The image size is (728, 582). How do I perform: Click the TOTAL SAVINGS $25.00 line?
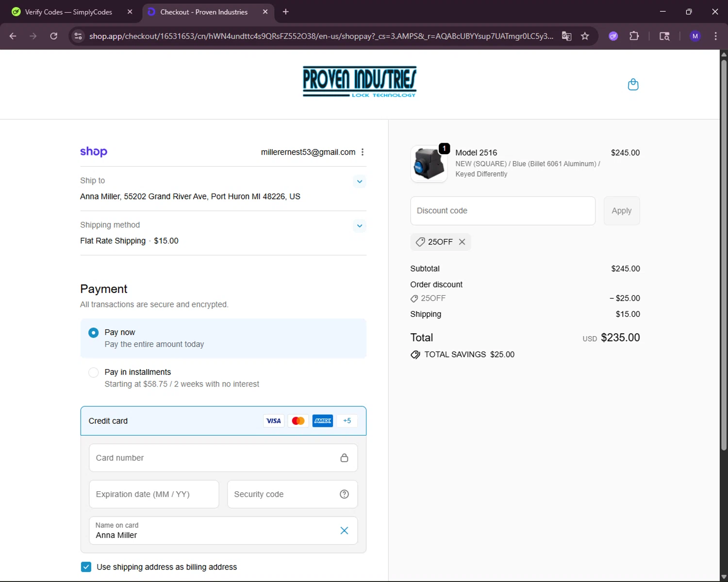tap(463, 355)
